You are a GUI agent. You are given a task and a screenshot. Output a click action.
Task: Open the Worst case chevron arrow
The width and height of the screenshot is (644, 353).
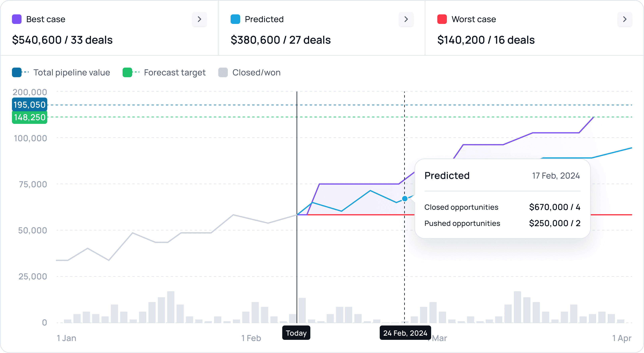(624, 19)
